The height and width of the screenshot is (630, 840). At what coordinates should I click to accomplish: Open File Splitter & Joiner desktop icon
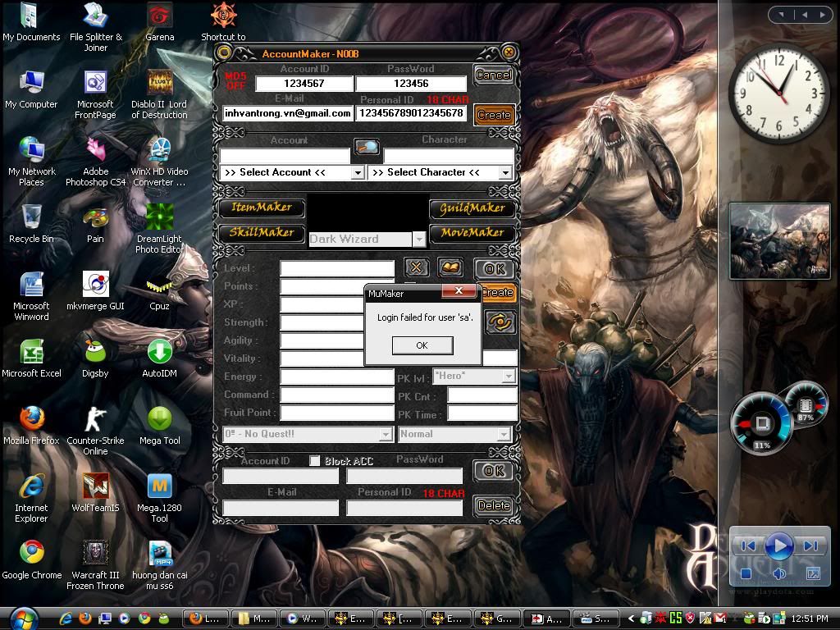point(96,27)
